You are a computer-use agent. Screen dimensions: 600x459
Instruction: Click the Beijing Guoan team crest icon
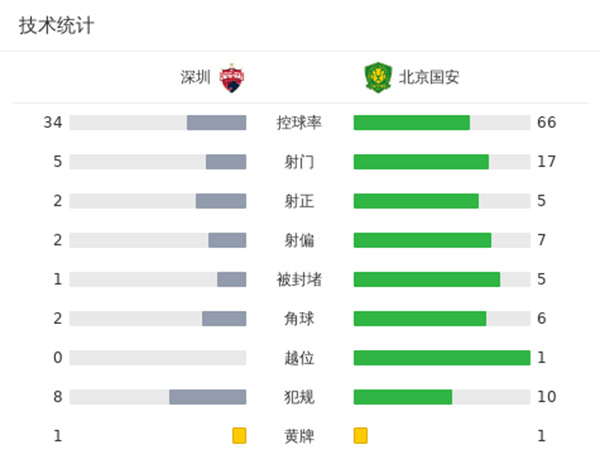tap(376, 77)
